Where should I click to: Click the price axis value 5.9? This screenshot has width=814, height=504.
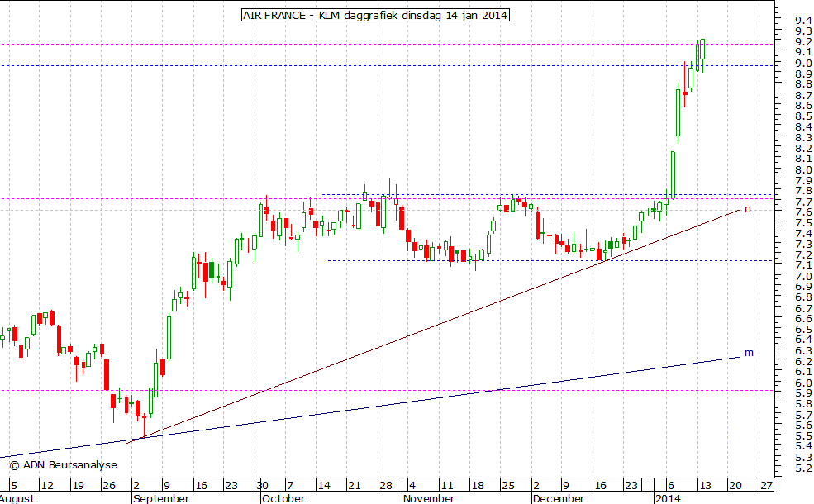click(x=802, y=393)
